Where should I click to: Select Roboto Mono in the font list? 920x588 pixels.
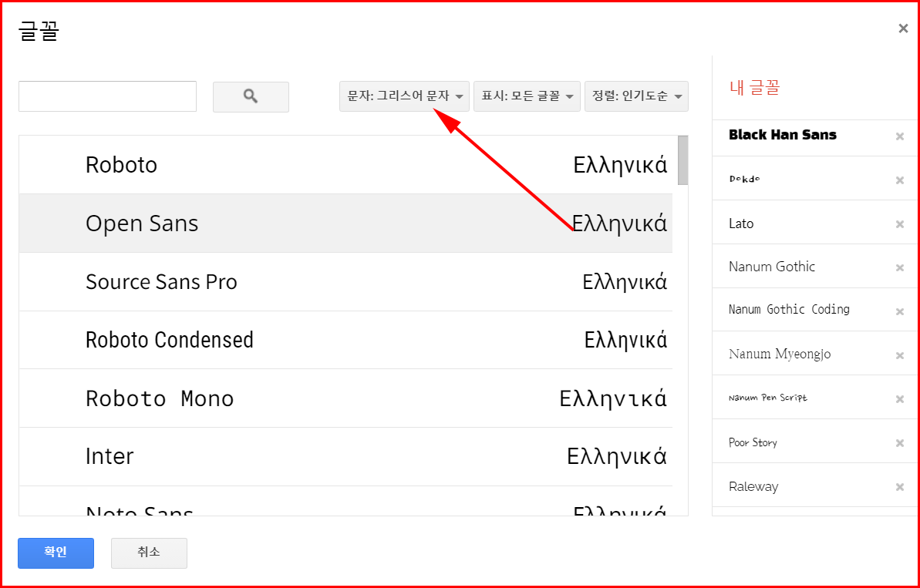(345, 398)
